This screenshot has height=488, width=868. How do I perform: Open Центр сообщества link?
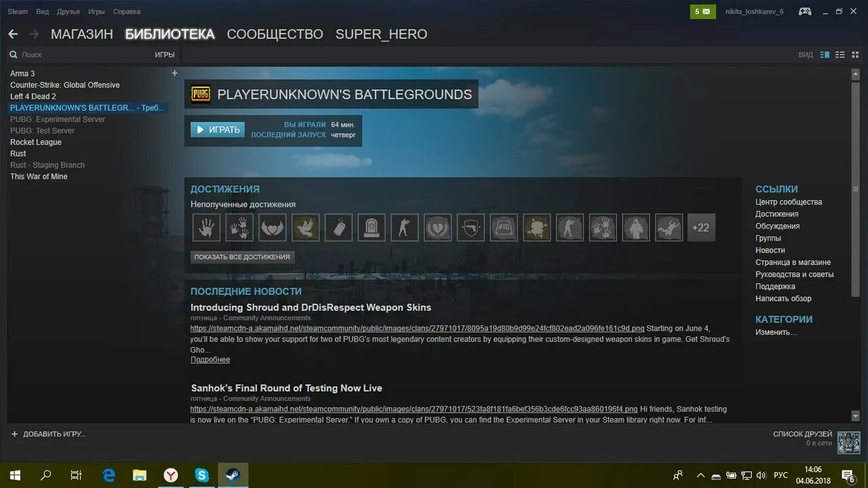(789, 202)
